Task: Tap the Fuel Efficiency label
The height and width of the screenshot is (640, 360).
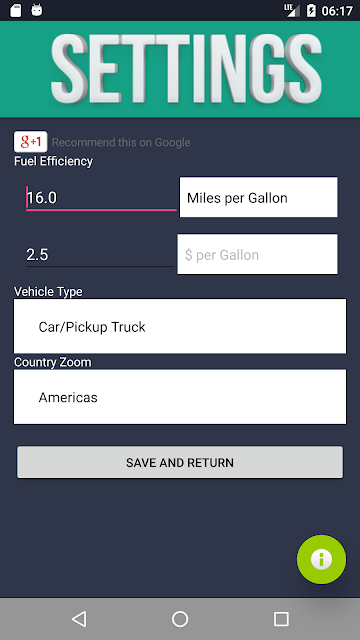Action: 53,161
